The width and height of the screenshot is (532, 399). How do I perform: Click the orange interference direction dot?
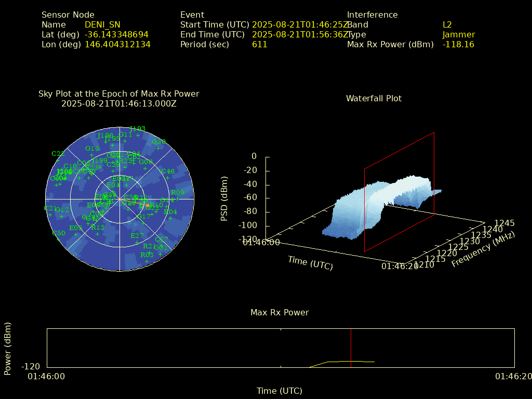pyautogui.click(x=148, y=206)
